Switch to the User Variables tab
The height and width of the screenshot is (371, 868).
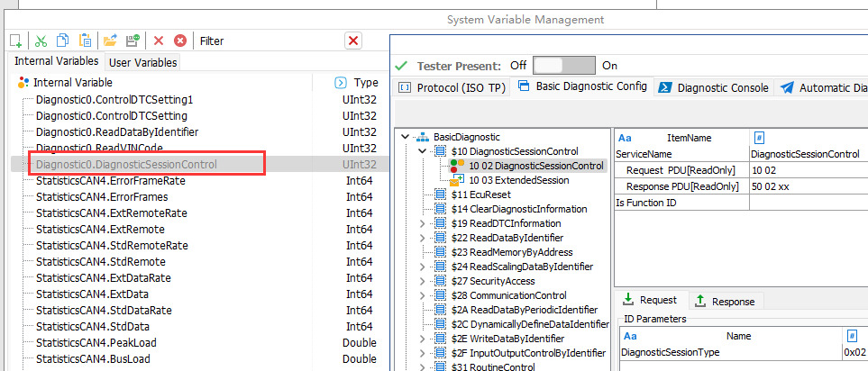pyautogui.click(x=143, y=62)
